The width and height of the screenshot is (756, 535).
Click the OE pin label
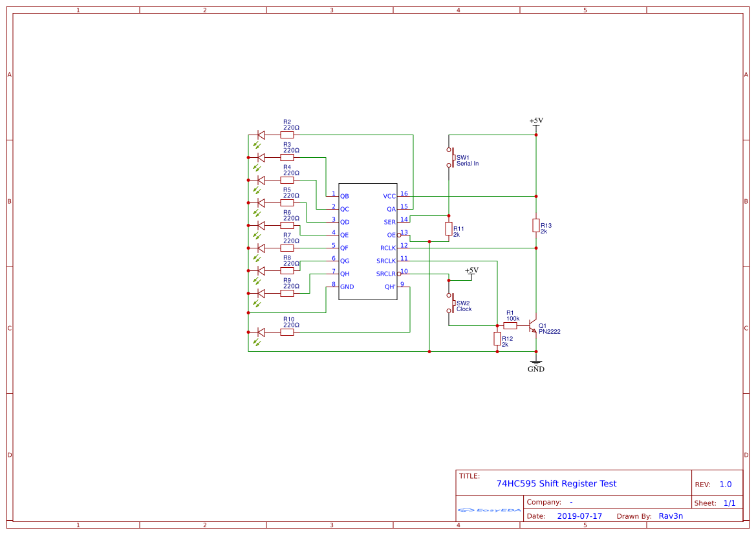click(391, 235)
